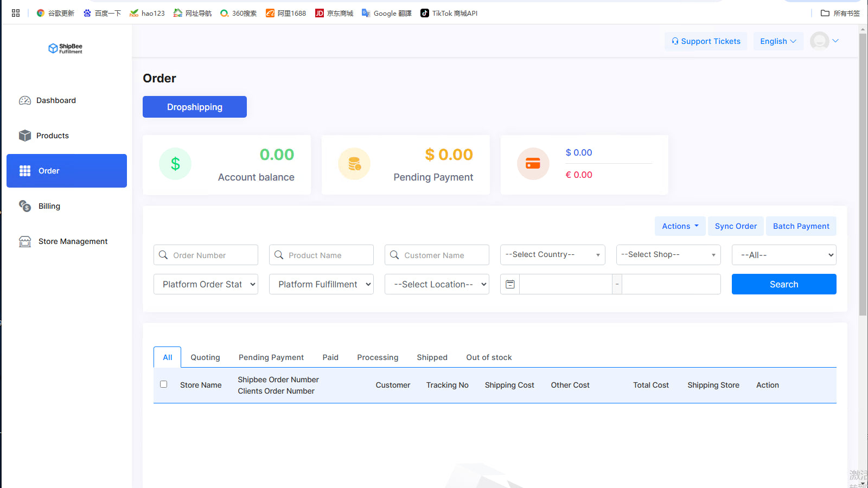Open the JD bookmark

(x=334, y=13)
